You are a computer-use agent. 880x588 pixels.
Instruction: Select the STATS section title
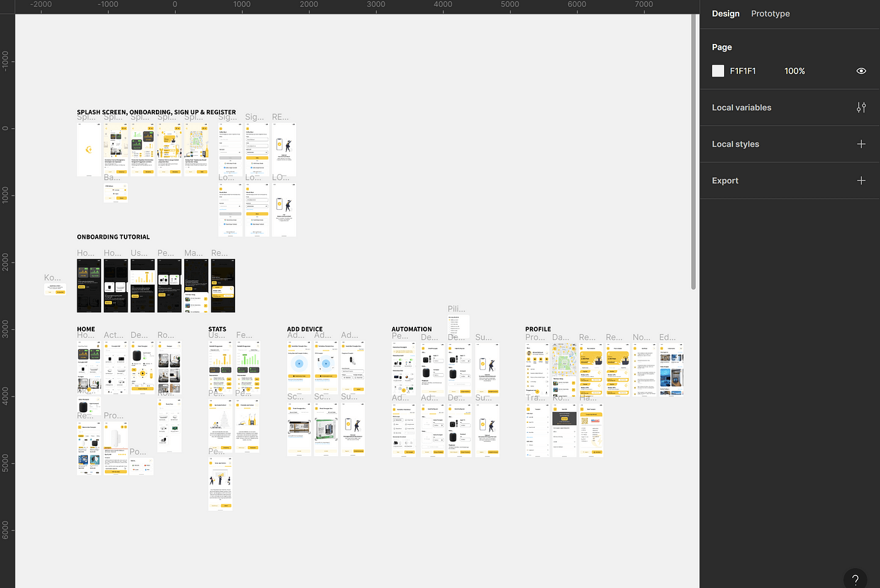click(x=217, y=329)
